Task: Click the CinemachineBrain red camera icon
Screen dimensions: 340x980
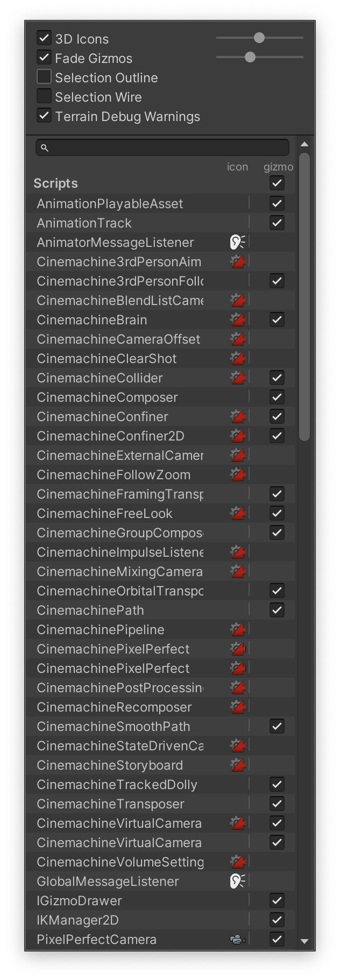Action: 237,320
